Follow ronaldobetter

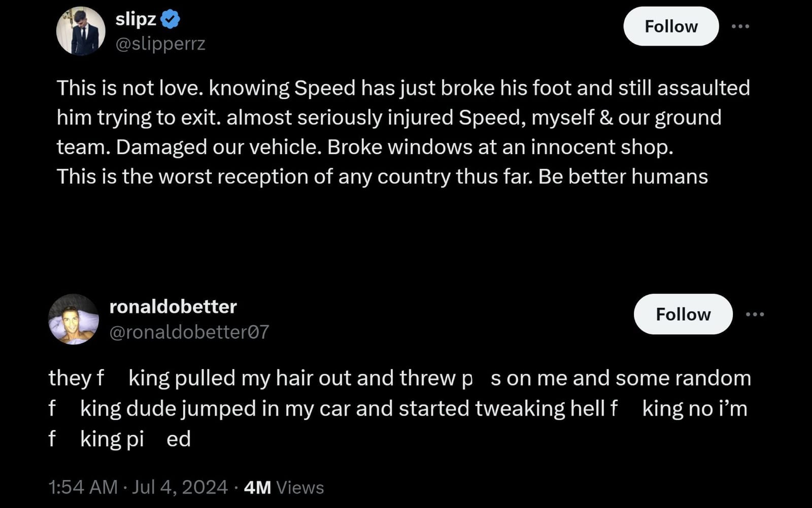pyautogui.click(x=683, y=314)
